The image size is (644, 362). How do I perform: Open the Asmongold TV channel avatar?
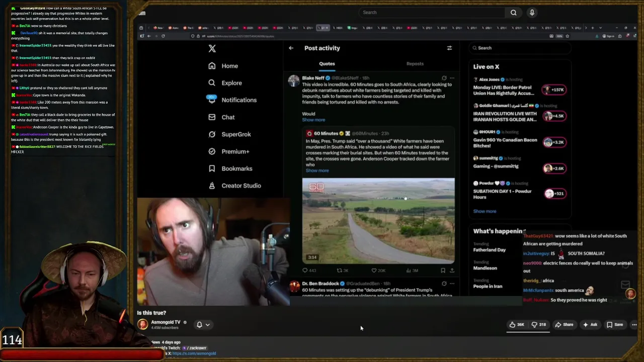coord(143,324)
